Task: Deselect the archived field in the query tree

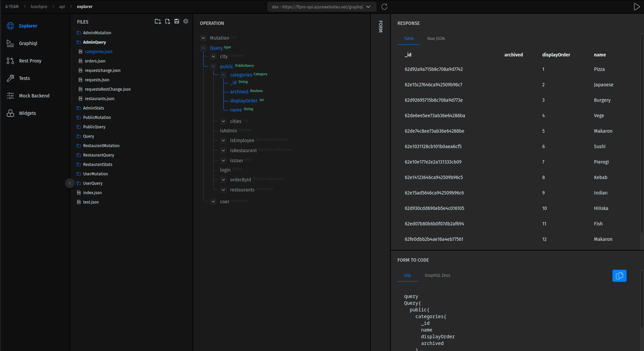Action: (239, 91)
